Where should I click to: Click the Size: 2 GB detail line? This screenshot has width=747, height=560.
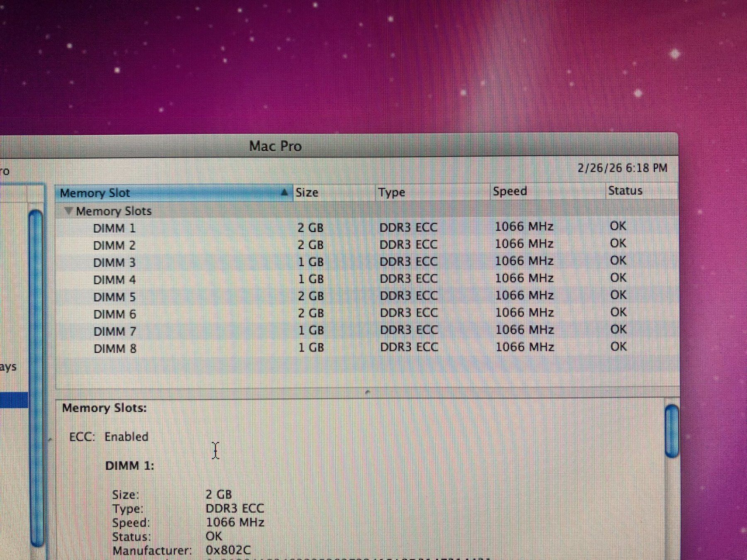coord(172,494)
